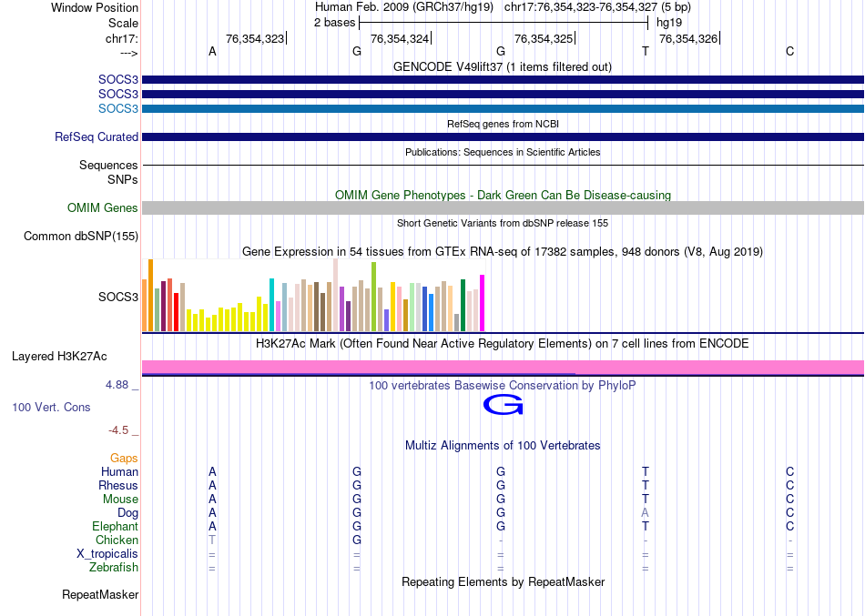Image resolution: width=865 pixels, height=616 pixels.
Task: Click the RefSeq Curated gene bar
Action: tap(503, 136)
